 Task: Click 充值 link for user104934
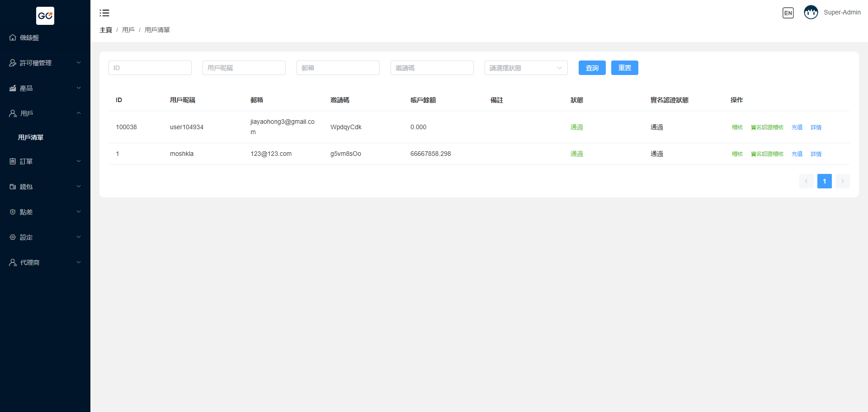click(x=797, y=127)
